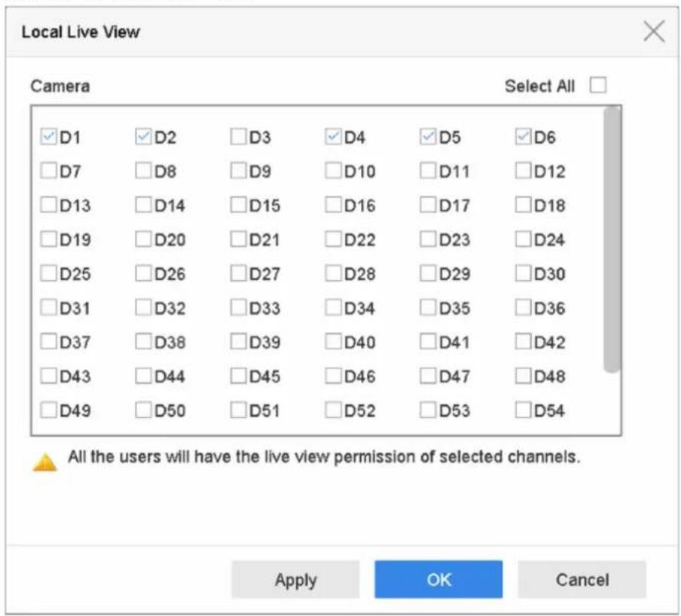Screen dimensions: 681x616
Task: Enable channel D28
Action: [x=333, y=273]
